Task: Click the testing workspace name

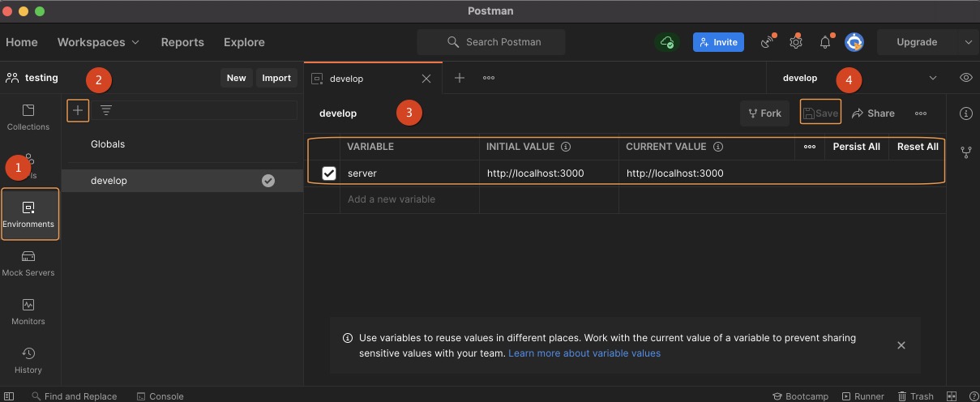Action: tap(41, 78)
